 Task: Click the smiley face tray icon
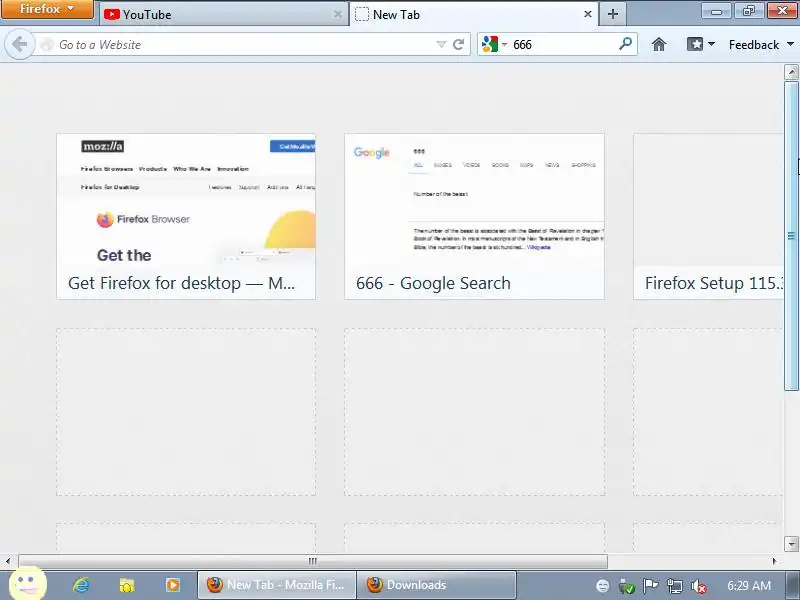(x=603, y=586)
